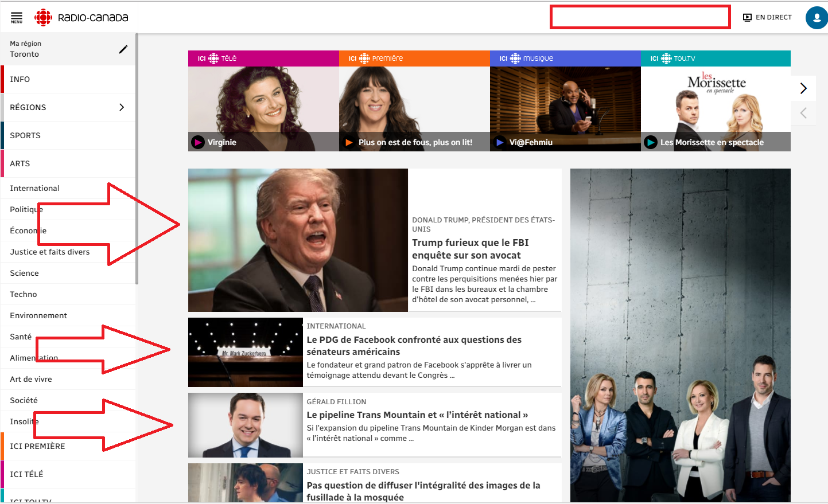The width and height of the screenshot is (828, 504).
Task: Read 'Le pipeline Trans Mountain' headline
Action: click(417, 415)
